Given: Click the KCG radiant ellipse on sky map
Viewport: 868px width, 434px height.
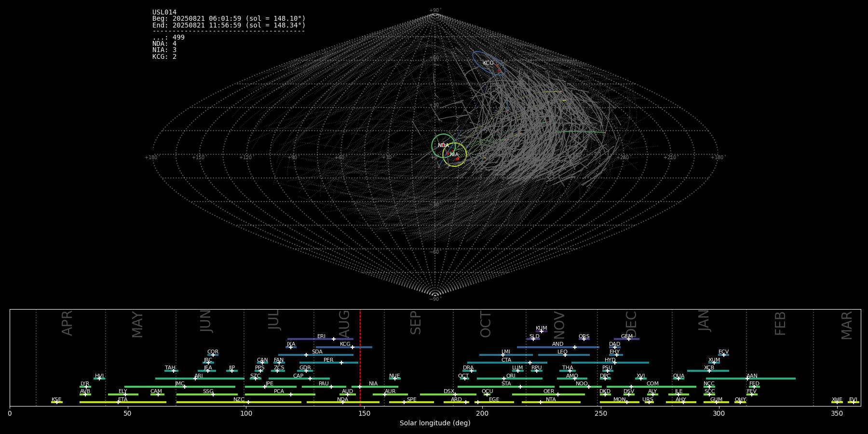Looking at the screenshot, I should coord(488,63).
